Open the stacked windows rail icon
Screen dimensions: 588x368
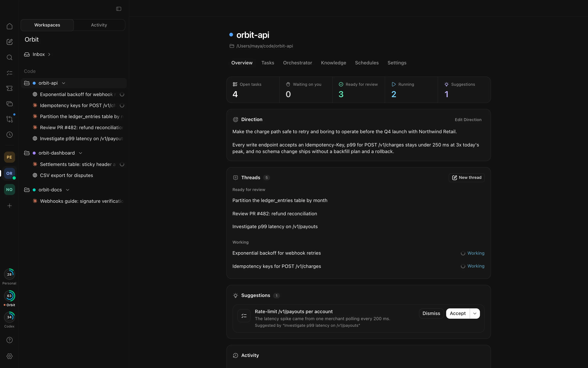10,104
